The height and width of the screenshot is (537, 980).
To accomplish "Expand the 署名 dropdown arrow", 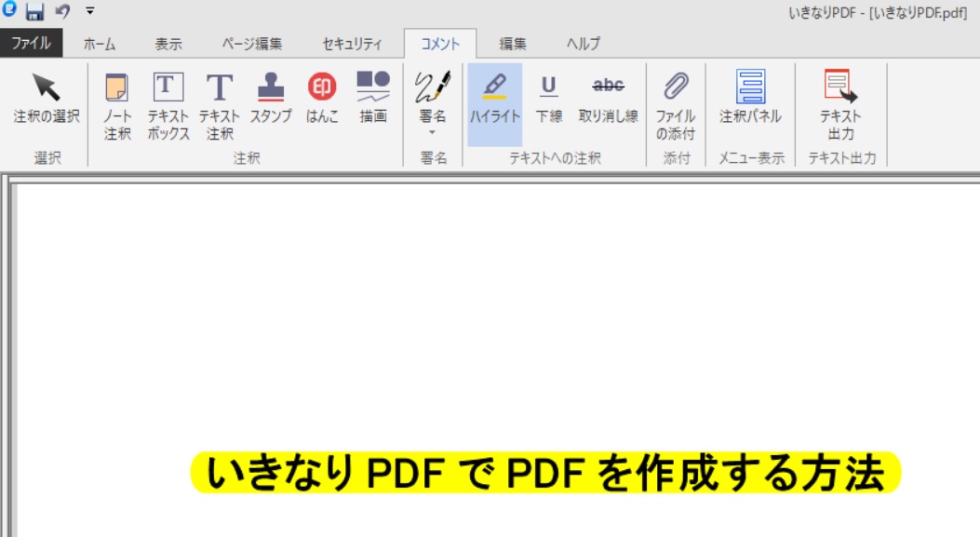I will [432, 132].
